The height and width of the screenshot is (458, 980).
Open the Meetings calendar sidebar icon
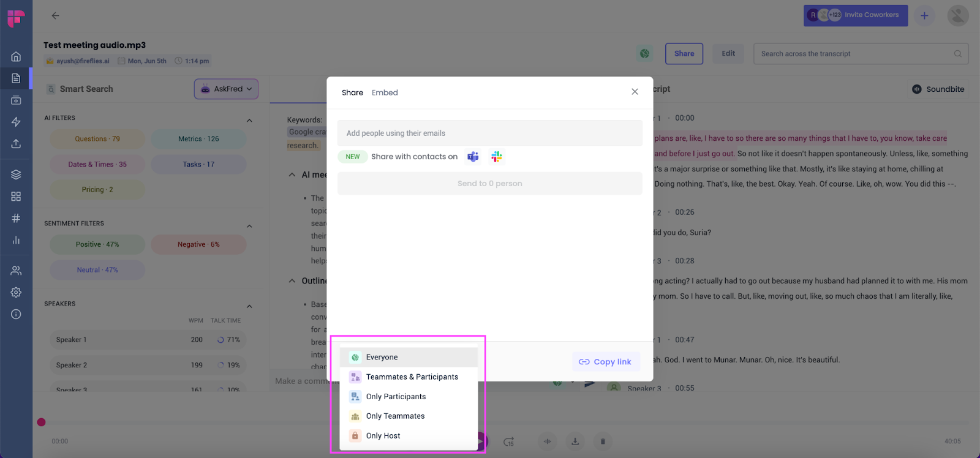pyautogui.click(x=16, y=100)
